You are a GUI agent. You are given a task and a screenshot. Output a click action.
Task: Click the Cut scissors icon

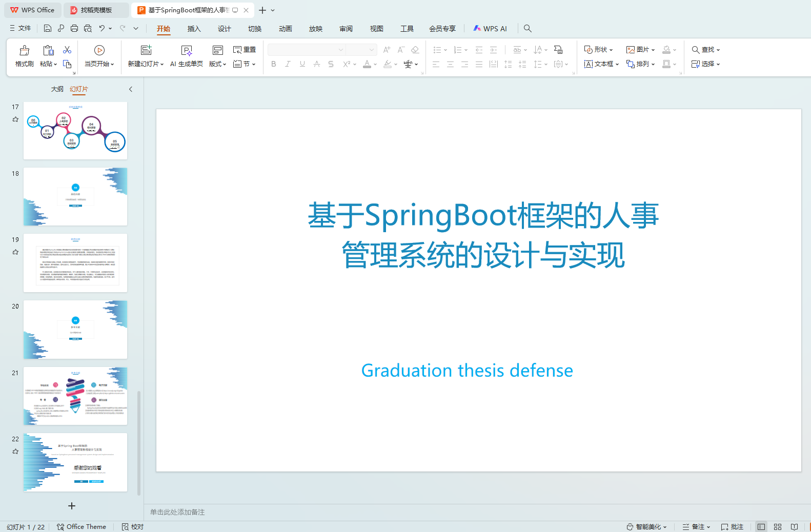pyautogui.click(x=67, y=50)
